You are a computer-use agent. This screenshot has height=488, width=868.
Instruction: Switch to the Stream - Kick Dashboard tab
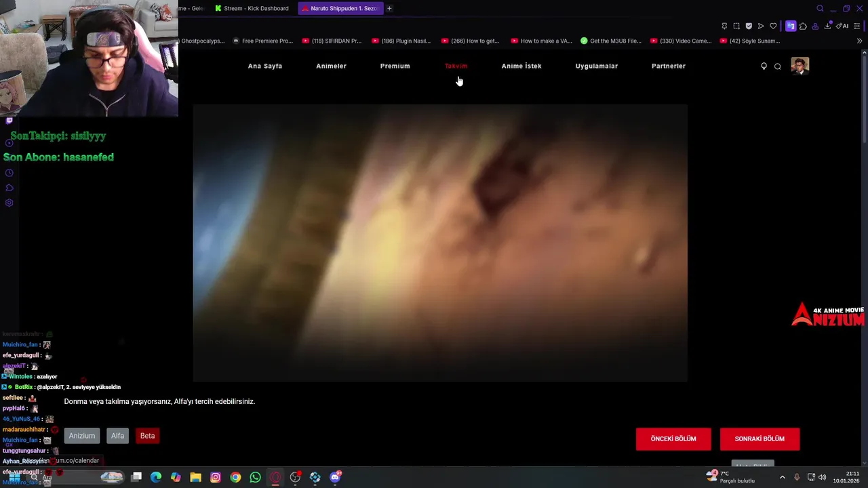[252, 8]
